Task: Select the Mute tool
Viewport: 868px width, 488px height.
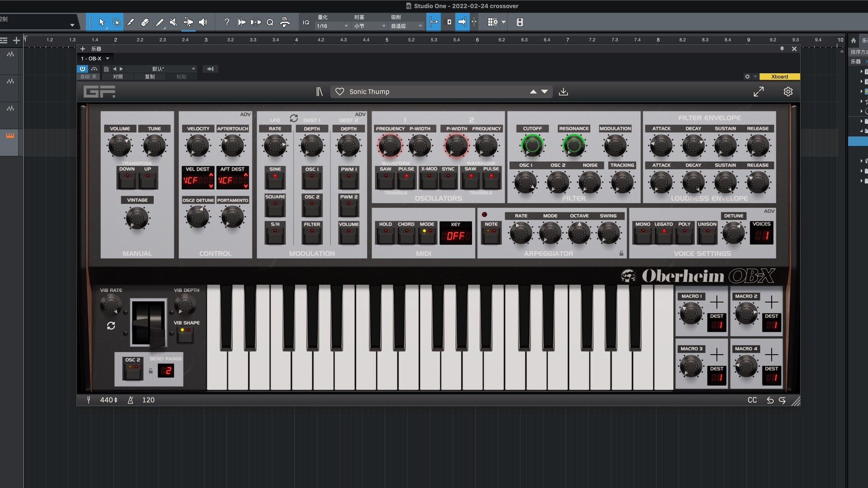Action: coord(174,22)
